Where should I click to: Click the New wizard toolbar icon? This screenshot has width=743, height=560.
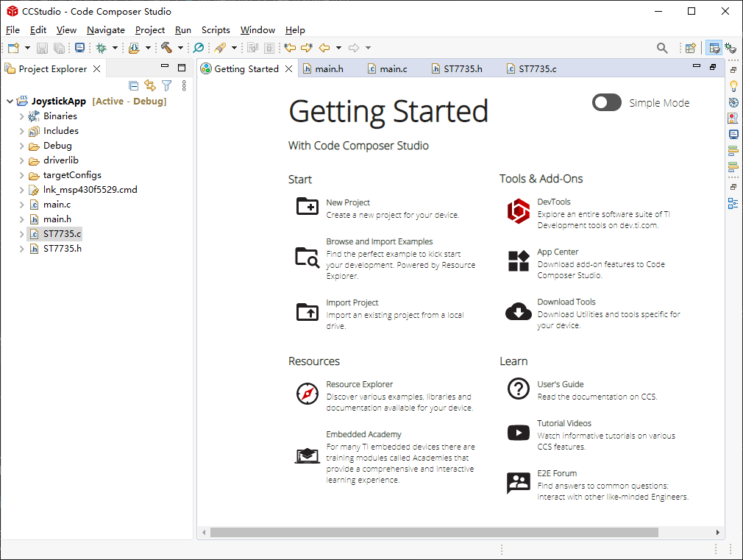coord(14,48)
